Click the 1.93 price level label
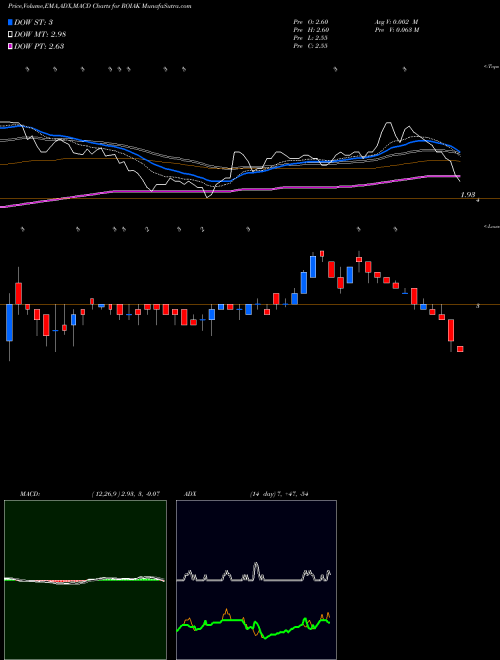 click(x=468, y=195)
